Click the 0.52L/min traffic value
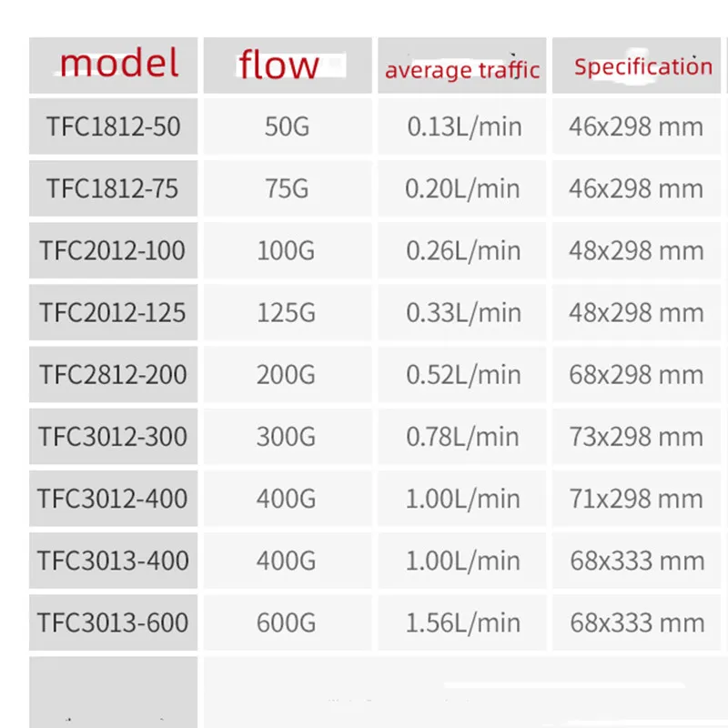The width and height of the screenshot is (728, 728). [x=464, y=374]
